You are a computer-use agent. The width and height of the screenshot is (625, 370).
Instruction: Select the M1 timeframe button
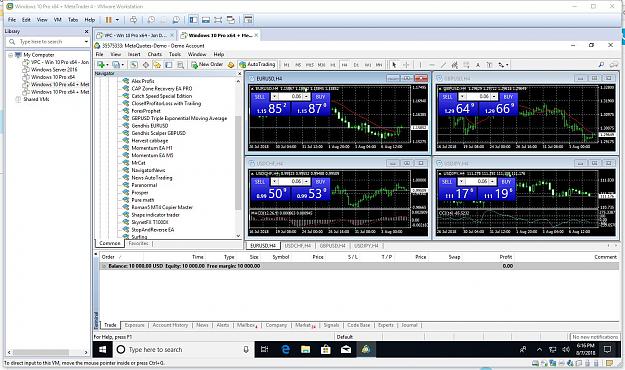[x=287, y=65]
